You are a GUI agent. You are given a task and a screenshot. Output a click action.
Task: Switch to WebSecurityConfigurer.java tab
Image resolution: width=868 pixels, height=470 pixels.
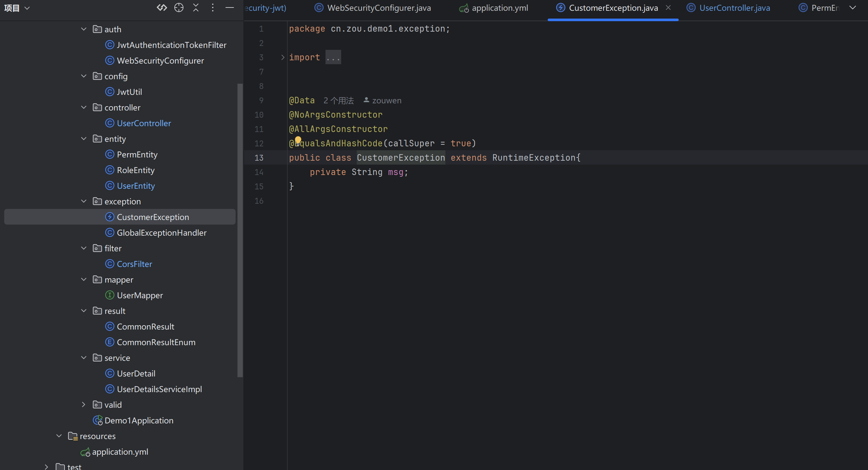[373, 8]
